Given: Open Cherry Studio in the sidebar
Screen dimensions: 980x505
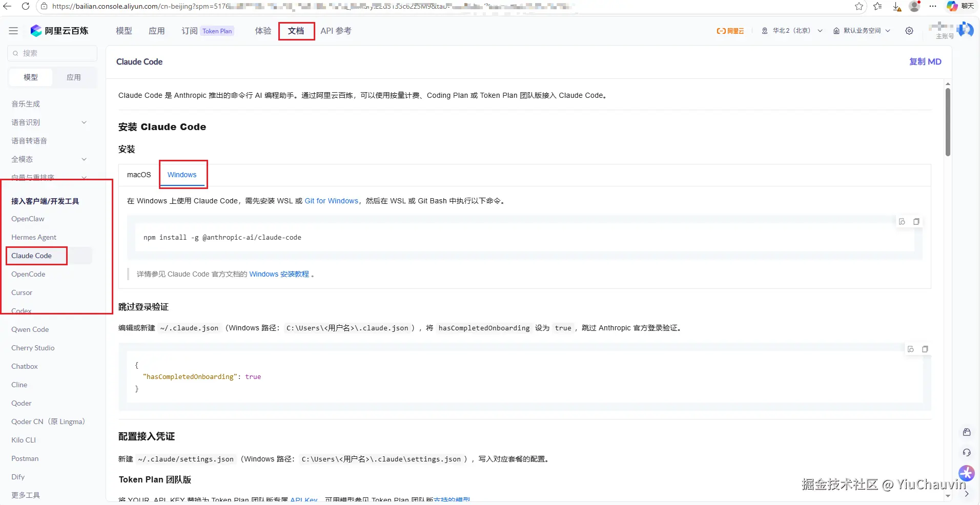Looking at the screenshot, I should (x=33, y=348).
